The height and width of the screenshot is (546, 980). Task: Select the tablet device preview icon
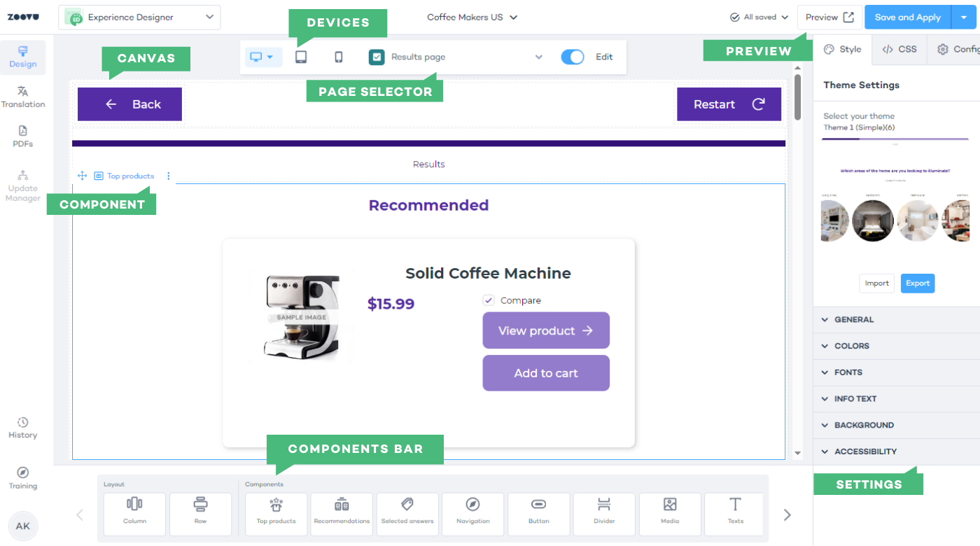tap(301, 57)
